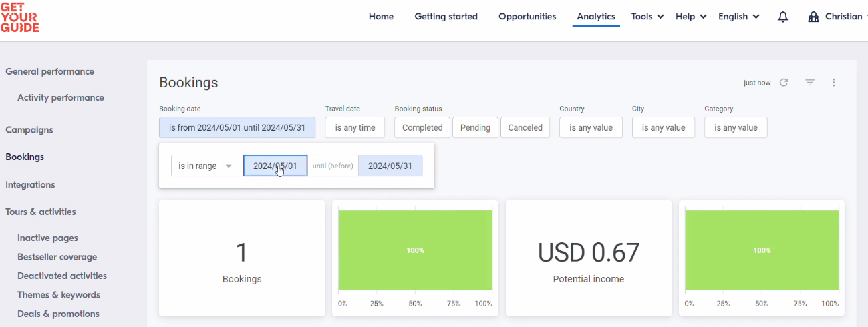Viewport: 868px width, 327px height.
Task: Toggle the Canceled booking status filter
Action: pyautogui.click(x=525, y=127)
